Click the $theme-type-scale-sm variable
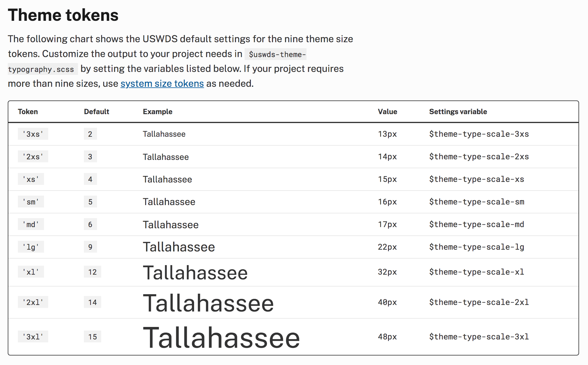 click(x=476, y=202)
